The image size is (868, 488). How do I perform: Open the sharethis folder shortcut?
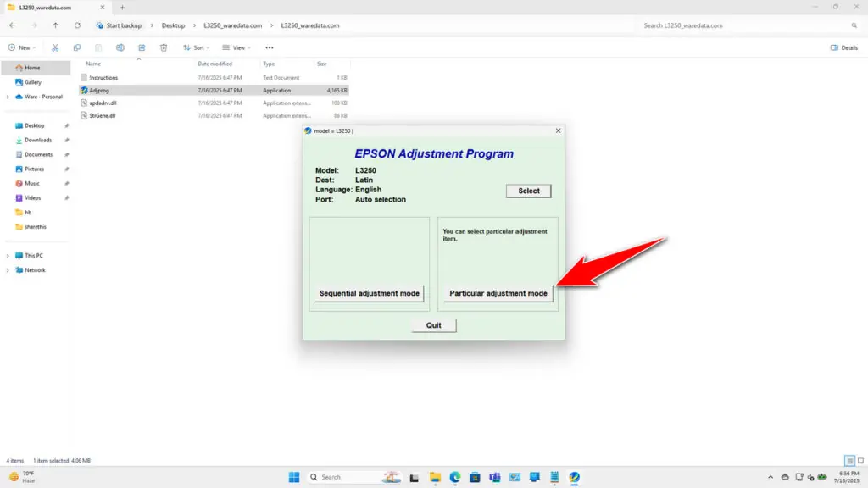point(36,226)
